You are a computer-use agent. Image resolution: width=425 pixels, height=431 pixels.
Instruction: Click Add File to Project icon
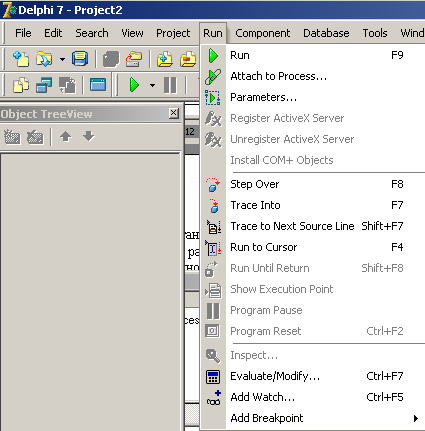[x=165, y=59]
